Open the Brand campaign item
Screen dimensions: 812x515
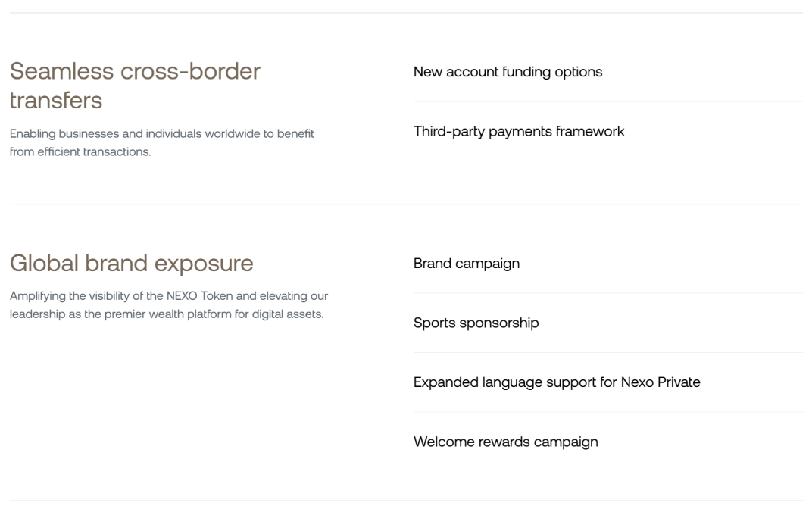tap(466, 264)
